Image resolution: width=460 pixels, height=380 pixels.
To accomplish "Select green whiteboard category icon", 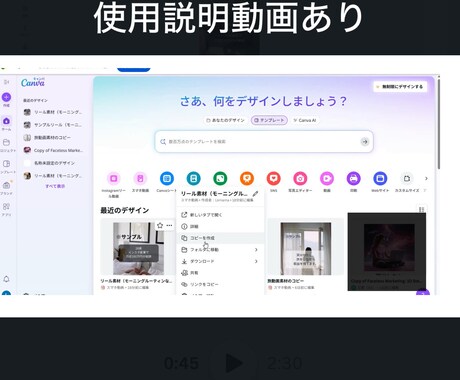I will 220,179.
